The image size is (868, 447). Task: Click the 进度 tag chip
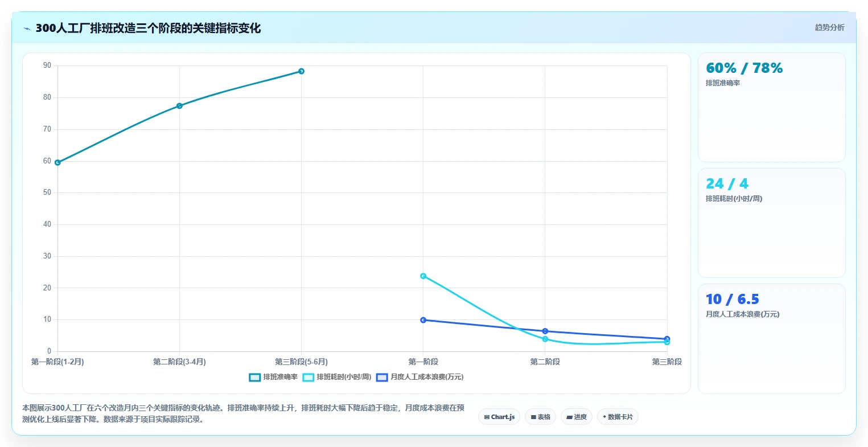pyautogui.click(x=577, y=417)
